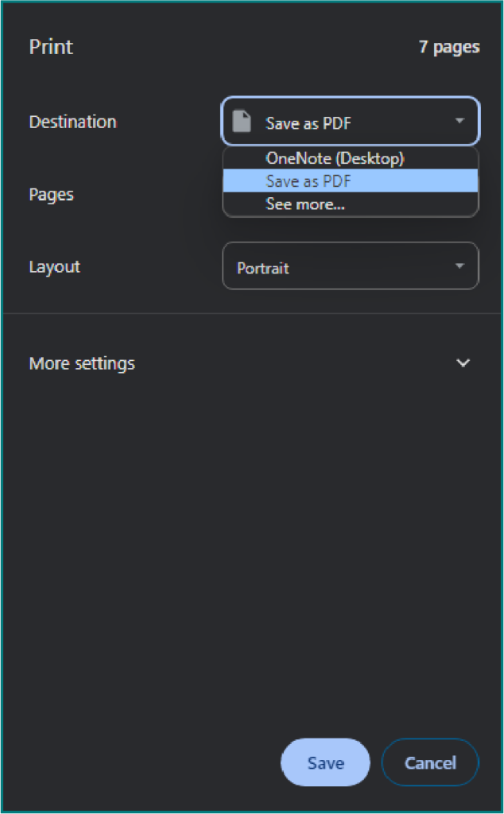Select the currently chosen destination field

(350, 122)
